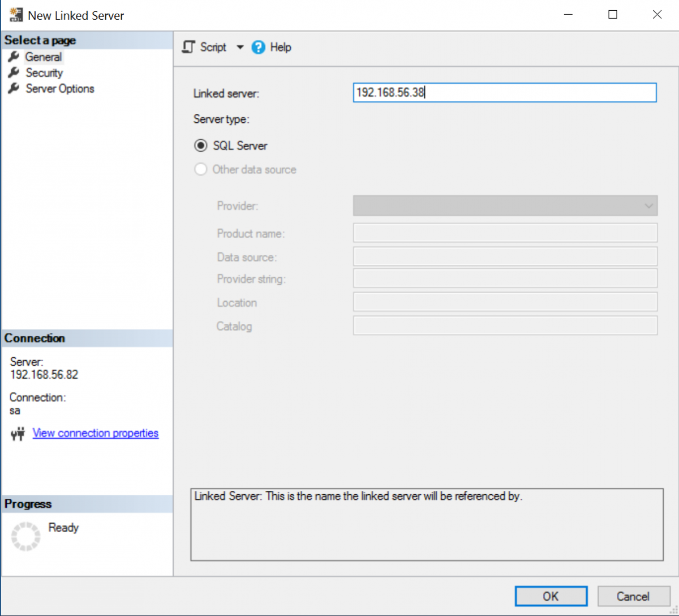The height and width of the screenshot is (616, 679).
Task: Cancel the linked server dialog
Action: point(633,596)
